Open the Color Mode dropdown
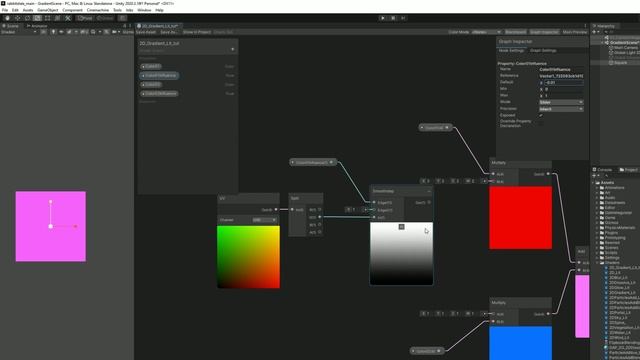 coord(487,32)
